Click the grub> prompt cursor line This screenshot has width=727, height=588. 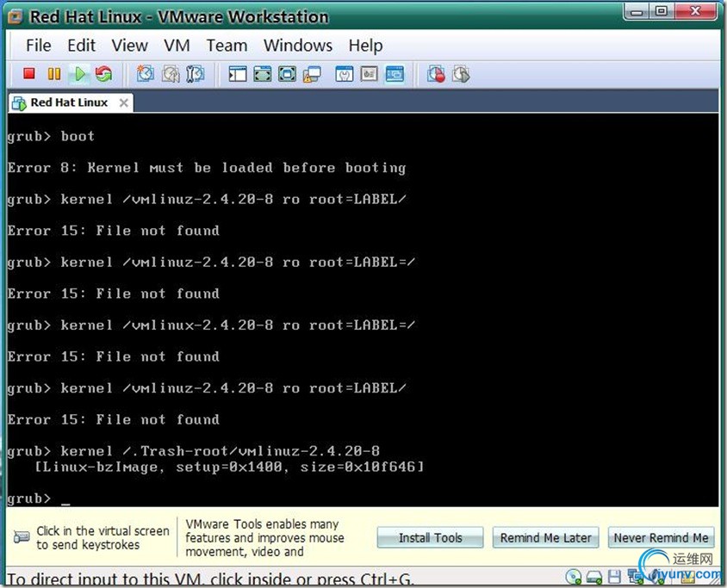[x=39, y=498]
